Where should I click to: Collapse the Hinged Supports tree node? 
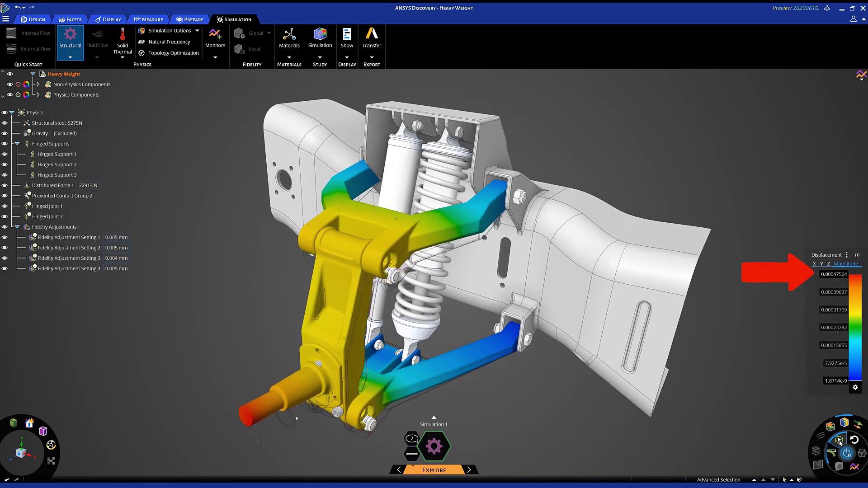(x=17, y=144)
